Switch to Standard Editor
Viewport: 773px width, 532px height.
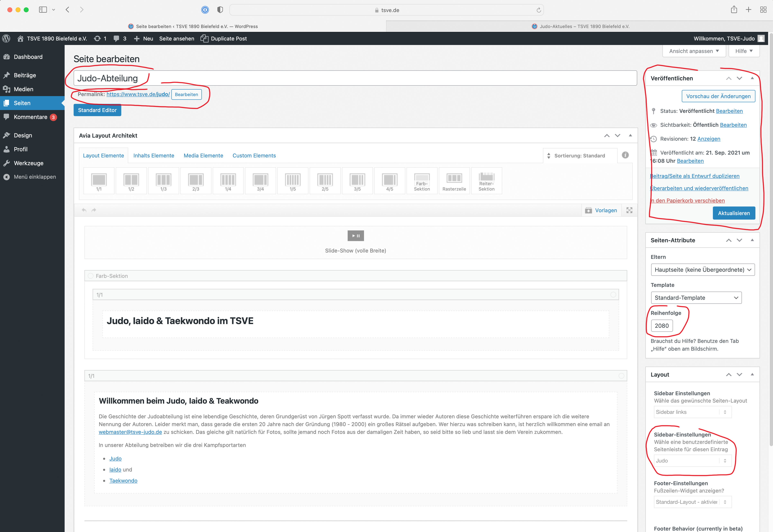[x=97, y=110]
